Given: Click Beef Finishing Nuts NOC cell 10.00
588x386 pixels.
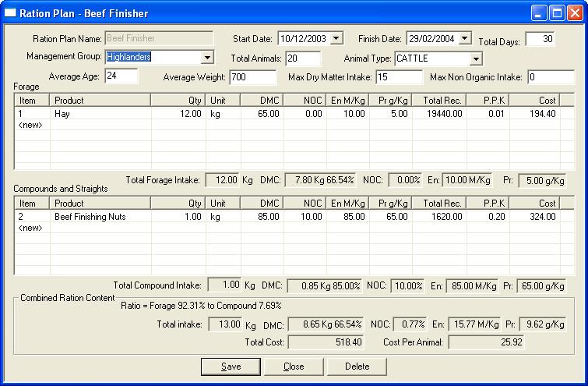Looking at the screenshot, I should click(x=305, y=217).
